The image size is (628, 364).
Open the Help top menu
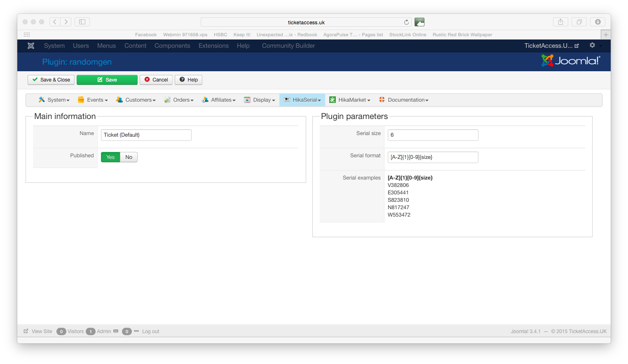(243, 46)
